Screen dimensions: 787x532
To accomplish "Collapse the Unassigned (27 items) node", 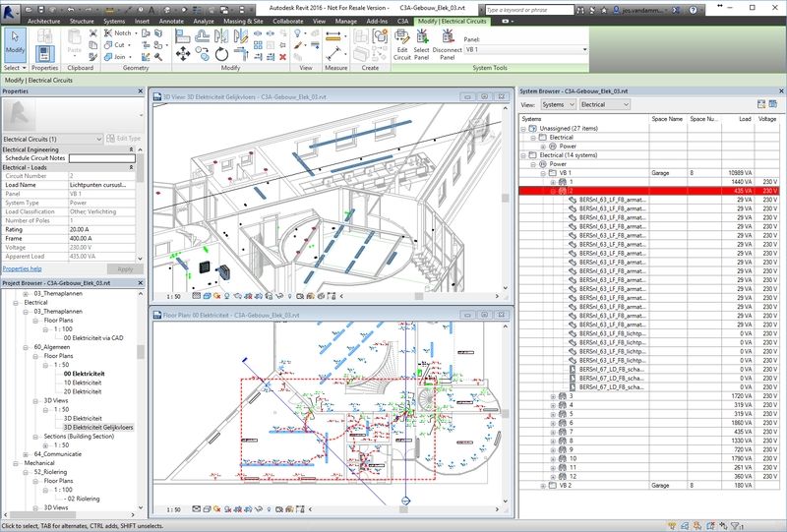I will click(x=524, y=128).
